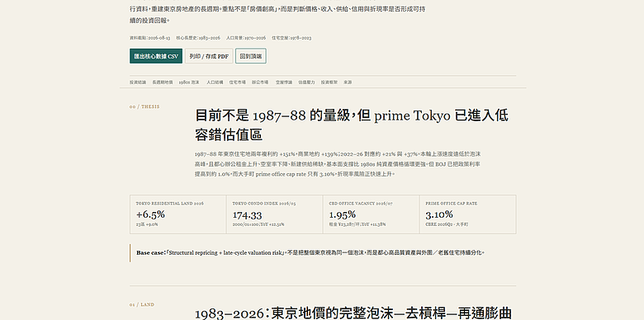Select the 人口結構 nav link
This screenshot has width=644, height=320.
click(x=215, y=82)
